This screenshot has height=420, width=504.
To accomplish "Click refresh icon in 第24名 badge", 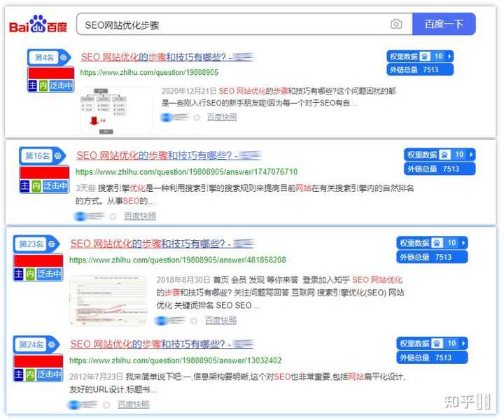I will coord(51,345).
